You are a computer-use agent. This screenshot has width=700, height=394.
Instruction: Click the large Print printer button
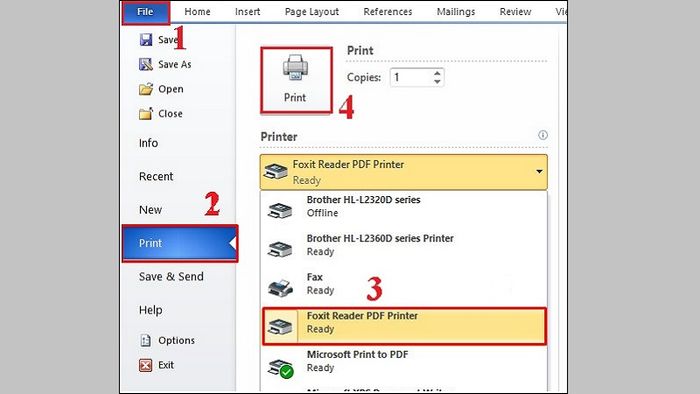[296, 80]
